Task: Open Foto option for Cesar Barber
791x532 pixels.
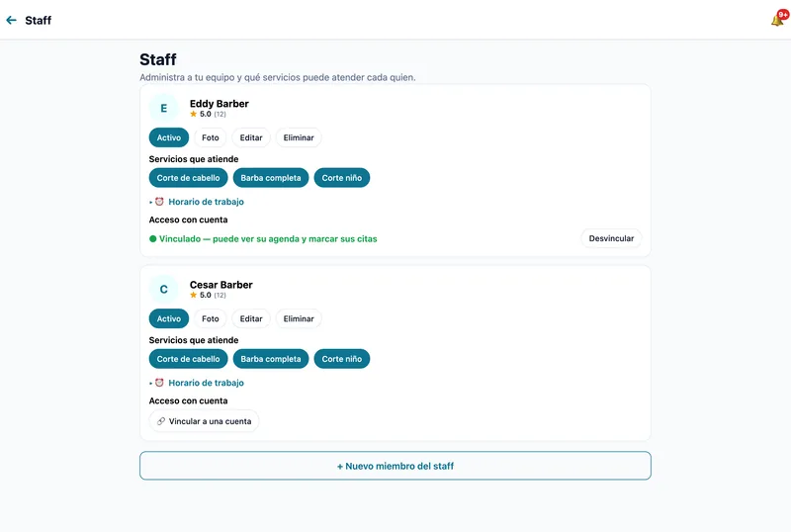Action: 211,318
